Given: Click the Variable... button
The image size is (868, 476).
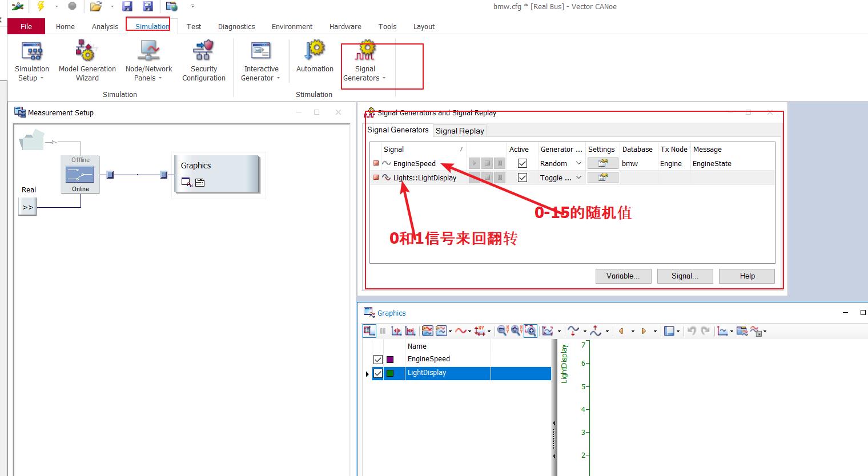Looking at the screenshot, I should click(622, 276).
